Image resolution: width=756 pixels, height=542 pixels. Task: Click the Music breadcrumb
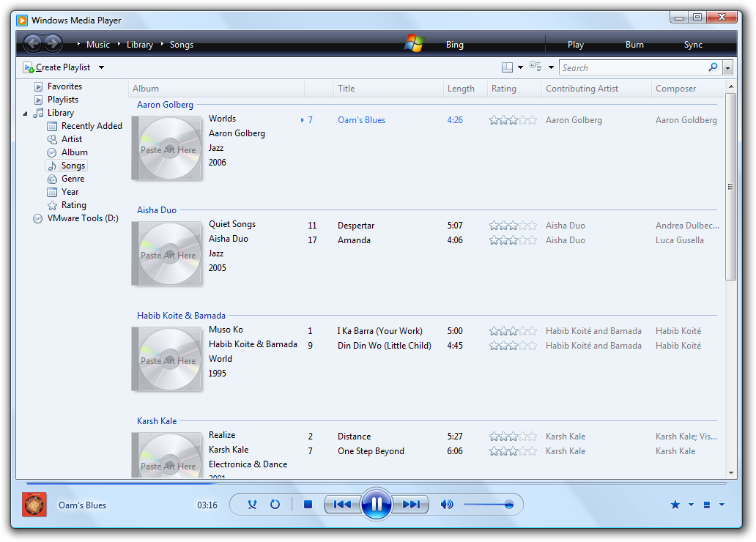coord(98,45)
